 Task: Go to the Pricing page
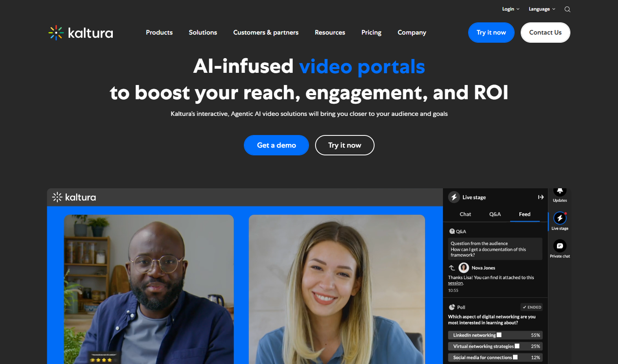coord(371,33)
